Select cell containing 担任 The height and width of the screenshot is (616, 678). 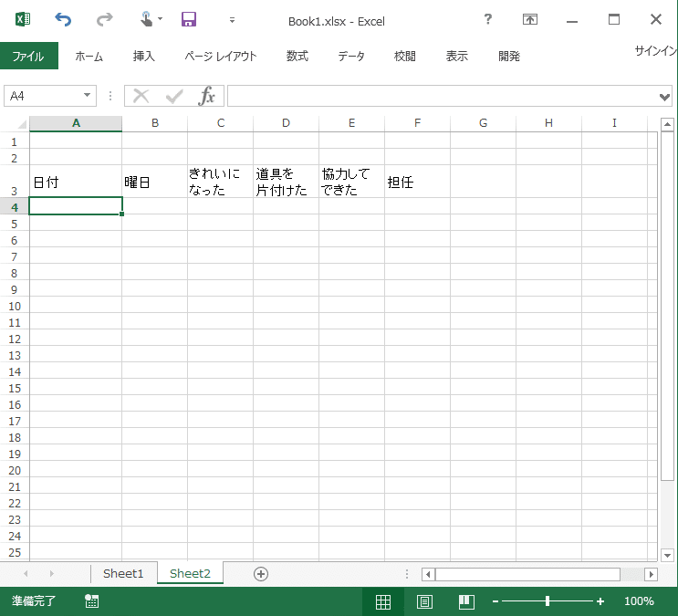[x=418, y=182]
